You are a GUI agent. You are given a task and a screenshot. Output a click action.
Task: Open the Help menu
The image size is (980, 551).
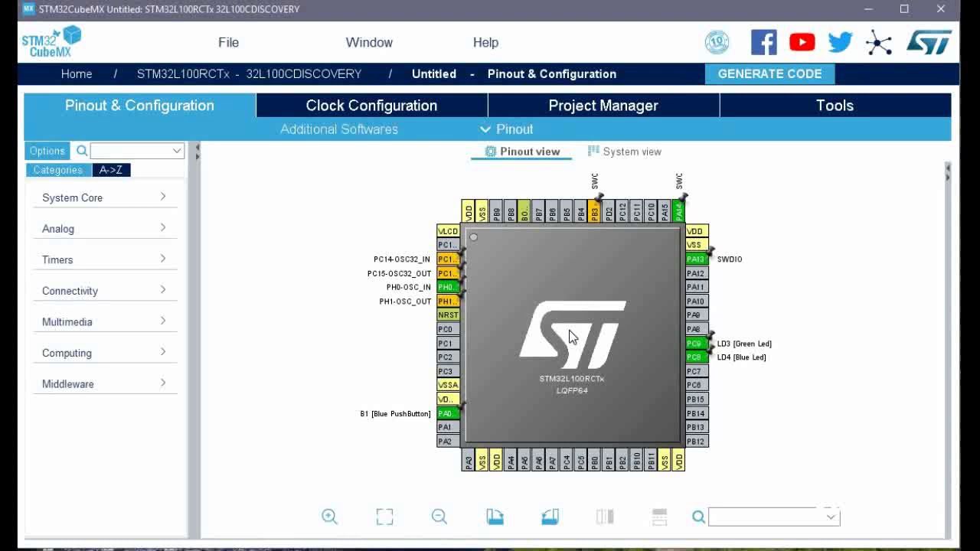485,42
